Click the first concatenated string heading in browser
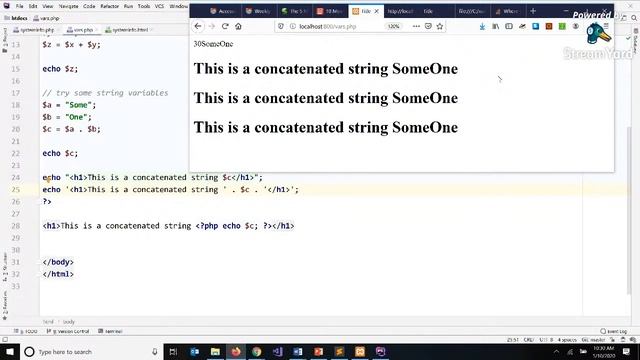Image resolution: width=640 pixels, height=360 pixels. click(325, 69)
